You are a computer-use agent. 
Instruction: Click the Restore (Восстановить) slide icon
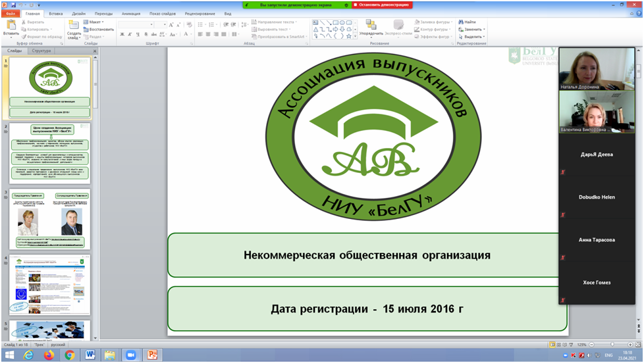99,30
